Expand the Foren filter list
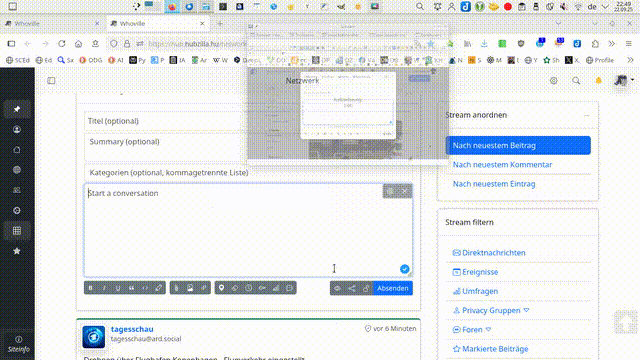Image resolution: width=640 pixels, height=360 pixels. click(488, 330)
